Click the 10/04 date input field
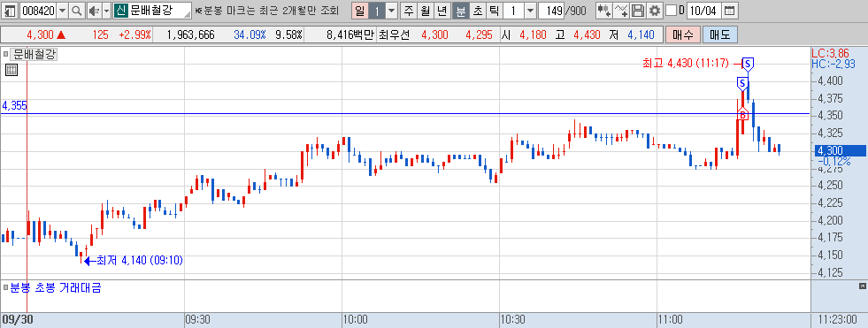This screenshot has height=328, width=868. 703,11
